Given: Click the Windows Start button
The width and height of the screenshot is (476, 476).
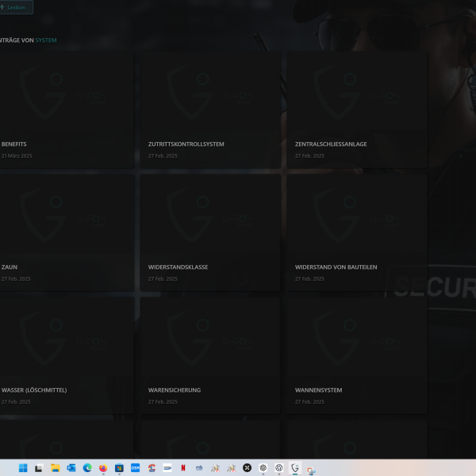Looking at the screenshot, I should click(x=22, y=468).
